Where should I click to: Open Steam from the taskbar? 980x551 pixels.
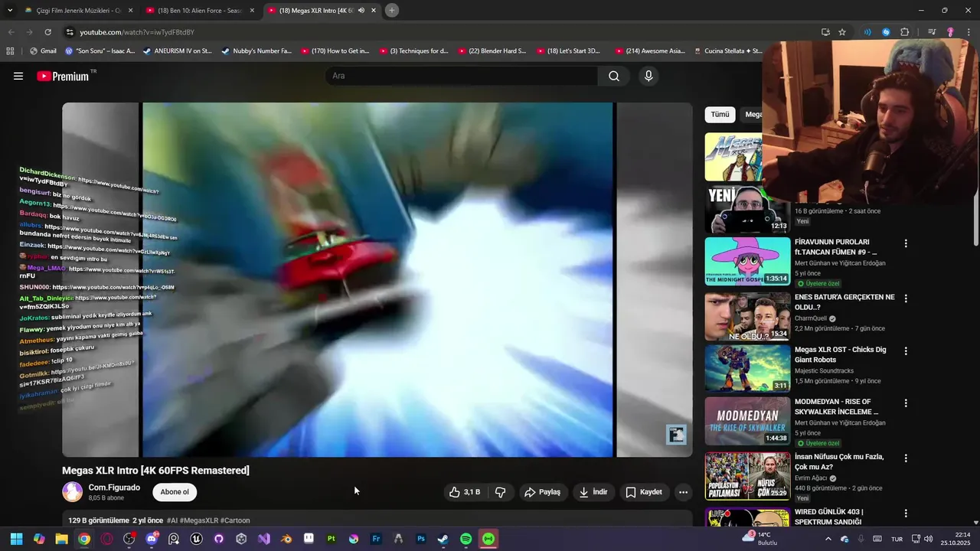click(x=443, y=539)
